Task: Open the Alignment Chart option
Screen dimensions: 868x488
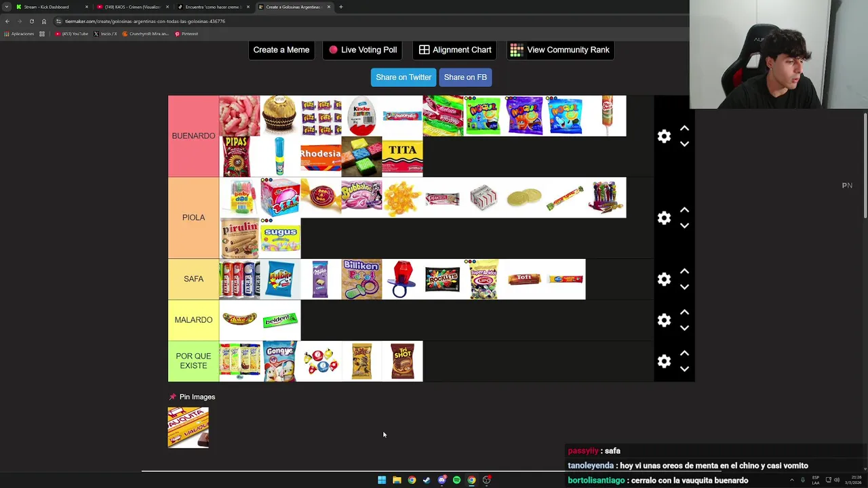Action: [455, 49]
